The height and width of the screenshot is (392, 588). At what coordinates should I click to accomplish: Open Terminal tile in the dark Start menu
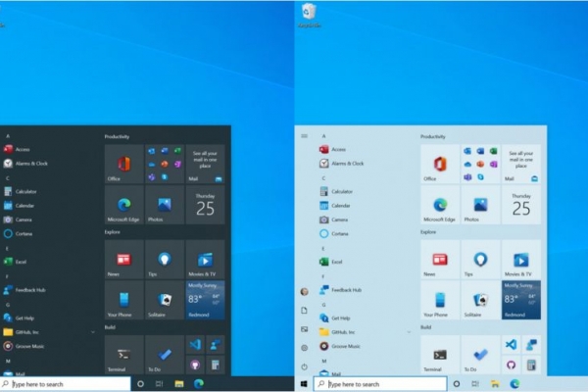point(124,355)
